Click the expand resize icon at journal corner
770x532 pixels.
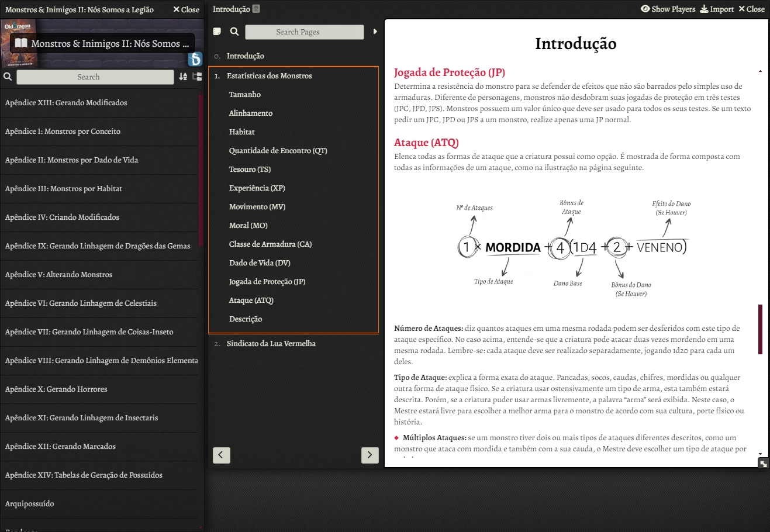[x=764, y=464]
